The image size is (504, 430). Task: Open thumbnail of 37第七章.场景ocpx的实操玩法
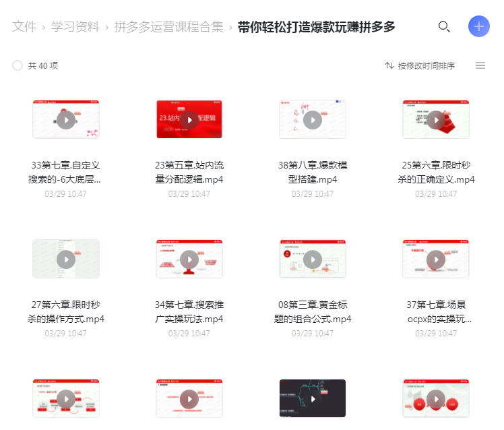(436, 259)
